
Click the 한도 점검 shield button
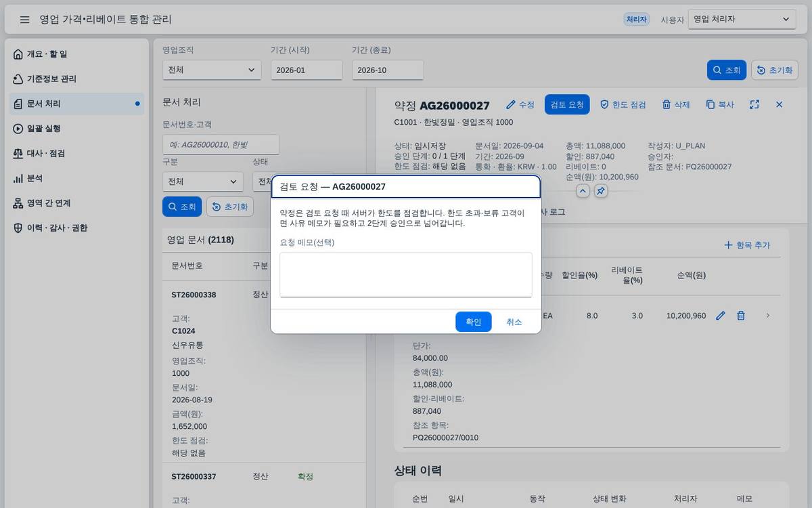tap(623, 104)
